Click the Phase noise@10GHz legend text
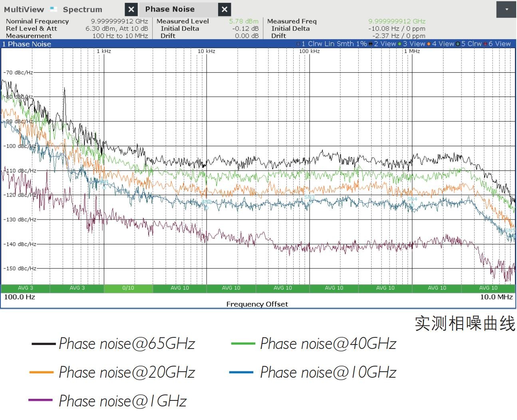 [x=328, y=372]
